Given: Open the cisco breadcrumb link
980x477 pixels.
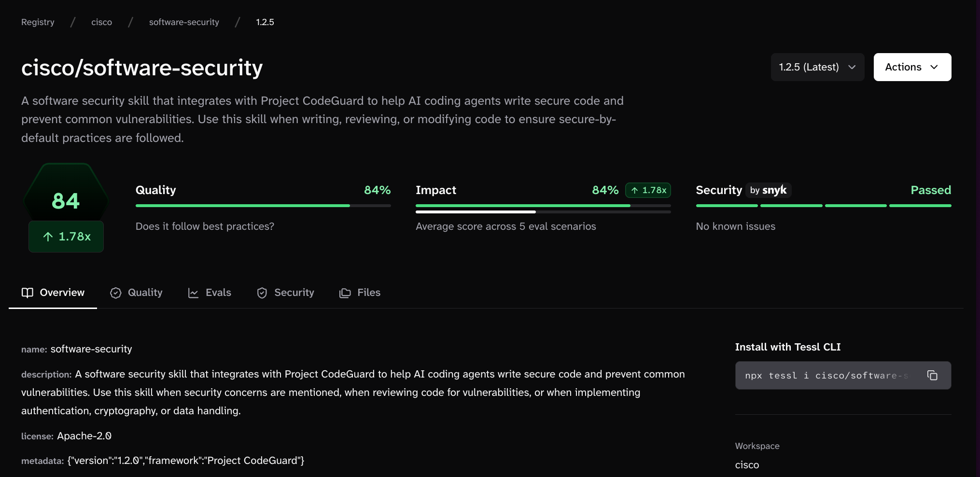Looking at the screenshot, I should click(102, 22).
